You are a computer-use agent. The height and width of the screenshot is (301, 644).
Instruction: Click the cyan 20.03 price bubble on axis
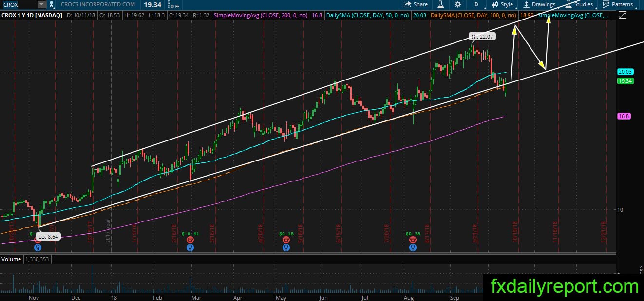click(625, 72)
